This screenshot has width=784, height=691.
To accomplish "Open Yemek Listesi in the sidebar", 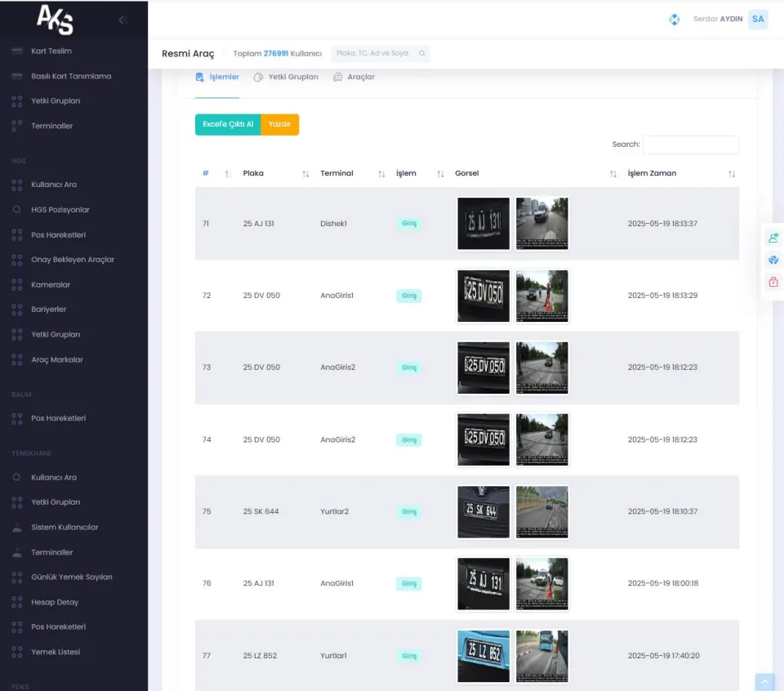I will click(56, 652).
